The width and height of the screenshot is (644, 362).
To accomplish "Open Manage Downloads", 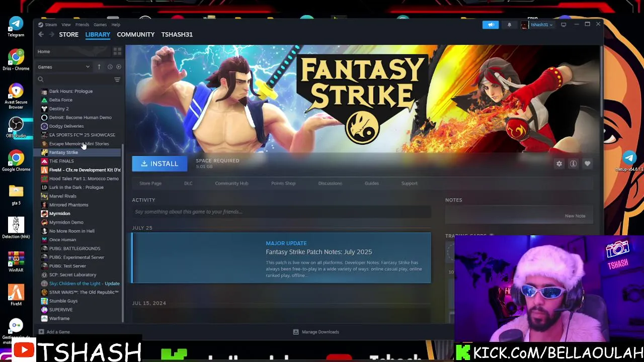I will click(x=316, y=332).
